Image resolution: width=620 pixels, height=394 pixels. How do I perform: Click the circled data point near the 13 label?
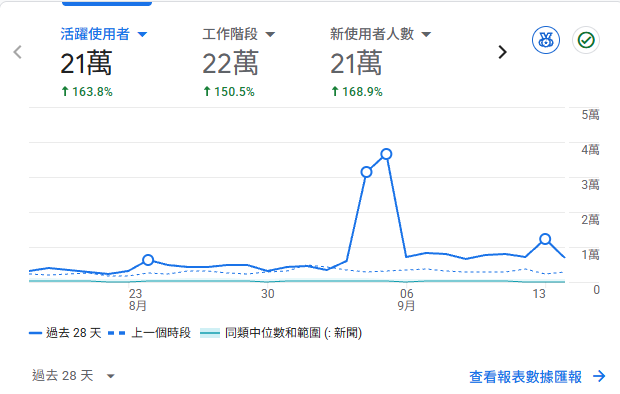pyautogui.click(x=545, y=239)
